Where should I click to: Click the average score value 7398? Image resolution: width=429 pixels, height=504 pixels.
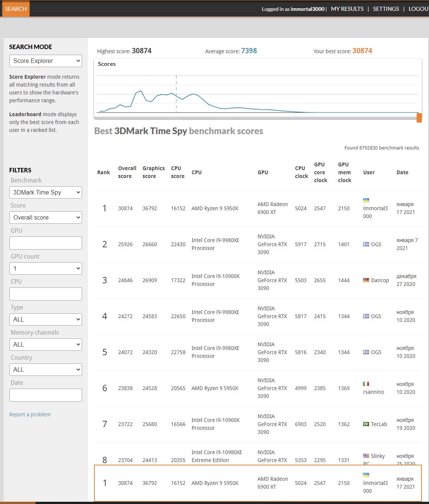249,51
